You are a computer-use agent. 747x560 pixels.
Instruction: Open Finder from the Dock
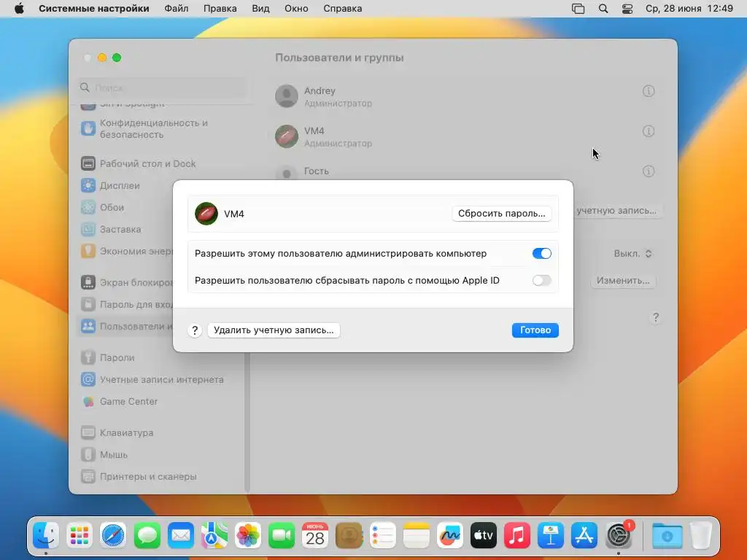46,535
